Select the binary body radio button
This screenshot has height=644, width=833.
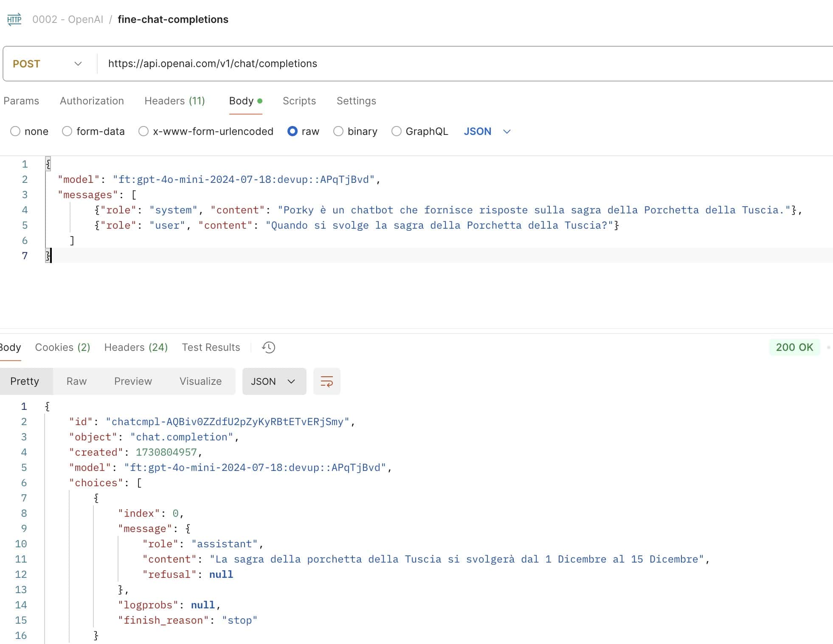pos(338,132)
